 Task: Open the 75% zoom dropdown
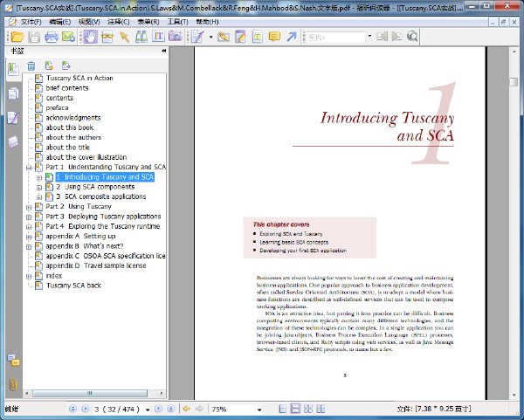(x=259, y=410)
